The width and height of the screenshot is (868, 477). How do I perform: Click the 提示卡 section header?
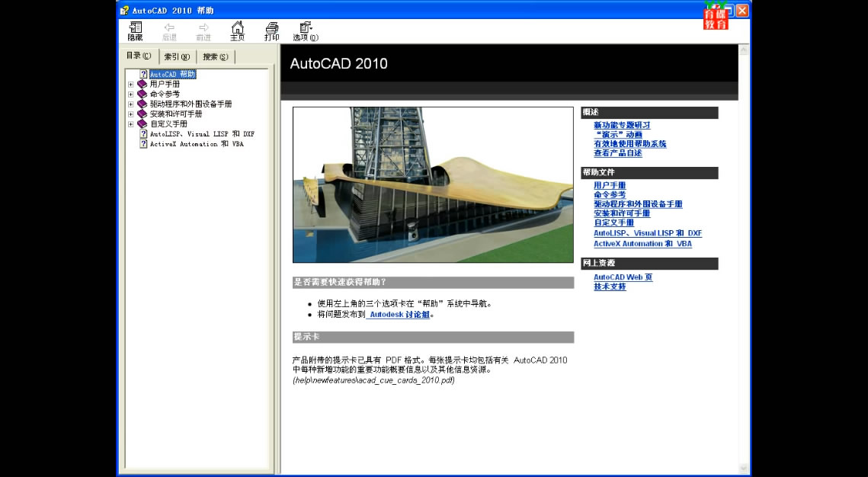(x=433, y=337)
